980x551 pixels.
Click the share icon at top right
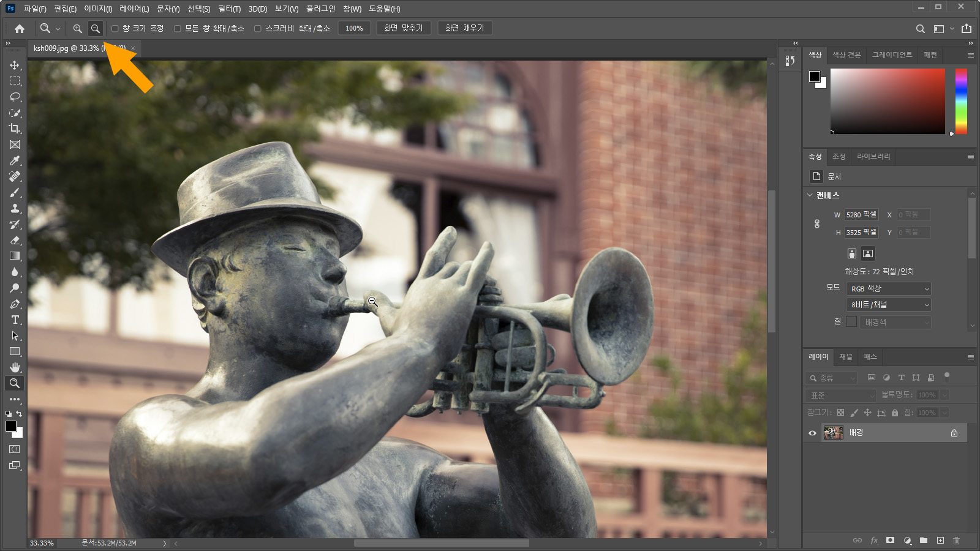click(x=967, y=28)
